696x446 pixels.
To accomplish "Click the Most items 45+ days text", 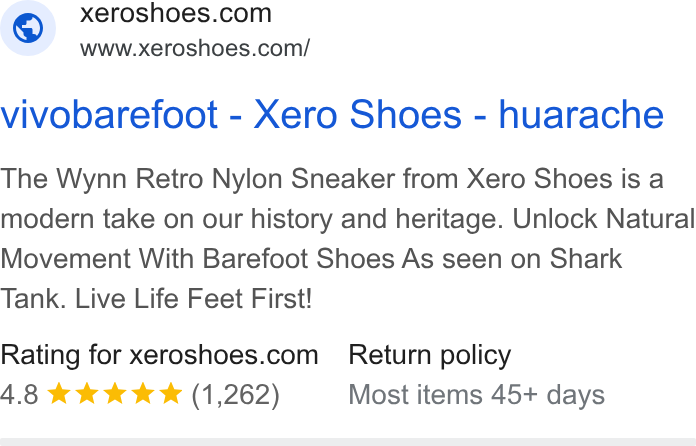I will [477, 395].
